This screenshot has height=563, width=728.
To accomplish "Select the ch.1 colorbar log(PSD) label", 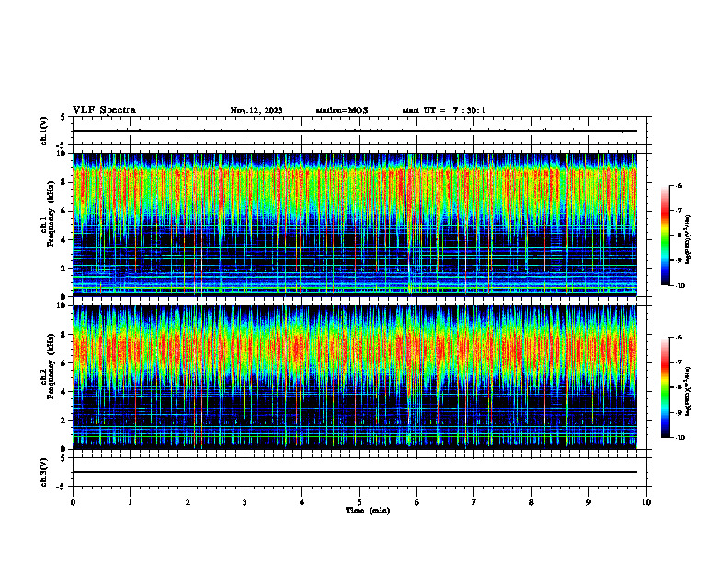I will (x=688, y=239).
